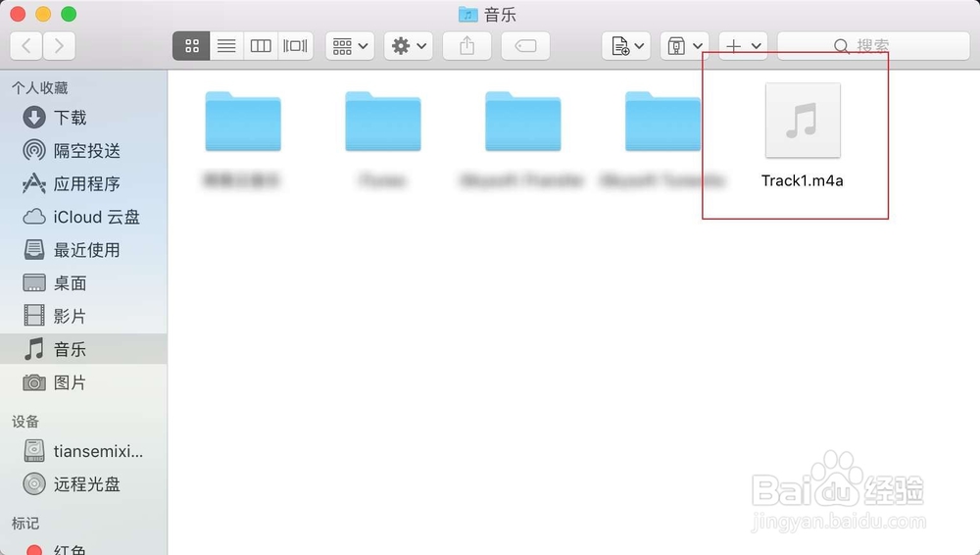Select the third blue folder
The height and width of the screenshot is (555, 980).
coord(523,122)
